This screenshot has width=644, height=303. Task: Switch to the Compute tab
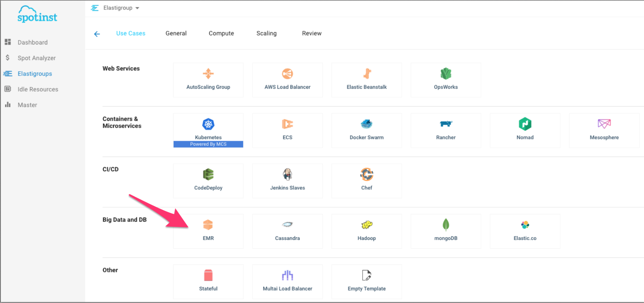coord(221,33)
